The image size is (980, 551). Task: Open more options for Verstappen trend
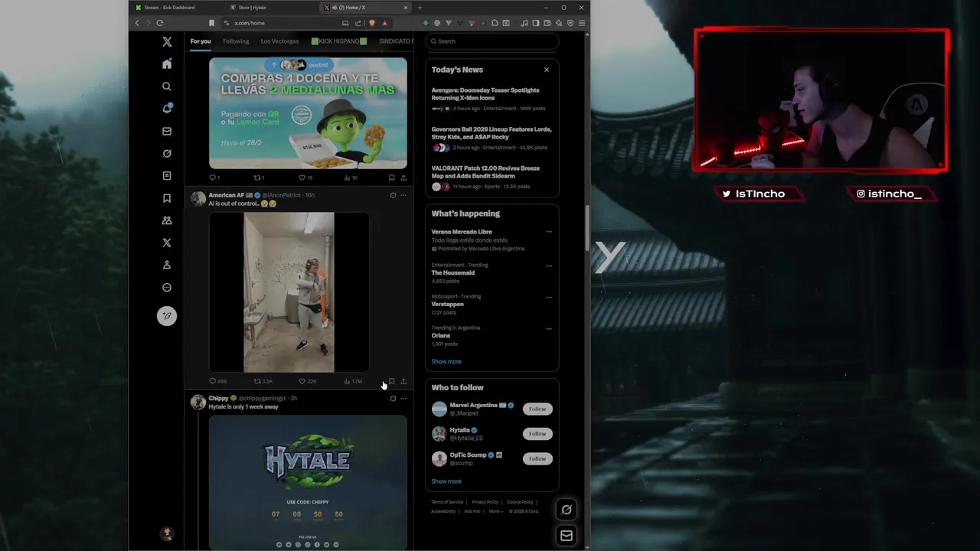coord(549,298)
